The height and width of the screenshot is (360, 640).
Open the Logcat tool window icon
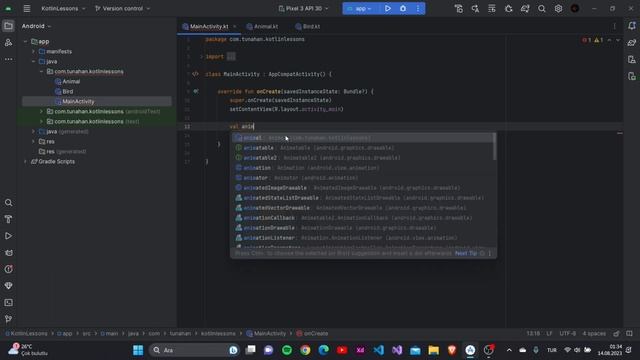tap(8, 253)
